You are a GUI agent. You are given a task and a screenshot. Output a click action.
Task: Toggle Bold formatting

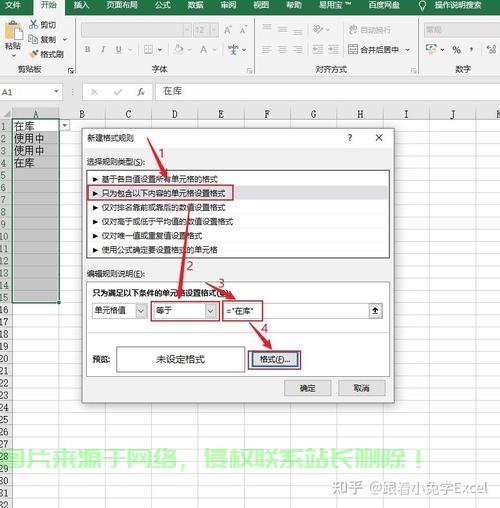(87, 50)
